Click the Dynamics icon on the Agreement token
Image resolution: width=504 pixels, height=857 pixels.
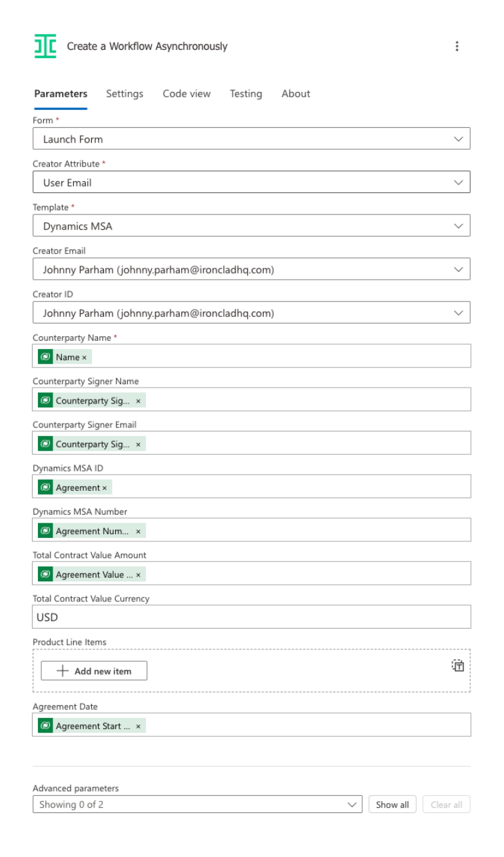pyautogui.click(x=45, y=487)
